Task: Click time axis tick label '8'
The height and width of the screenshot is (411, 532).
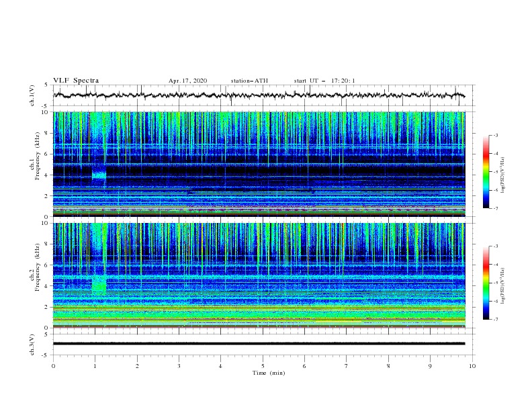Action: [388, 366]
